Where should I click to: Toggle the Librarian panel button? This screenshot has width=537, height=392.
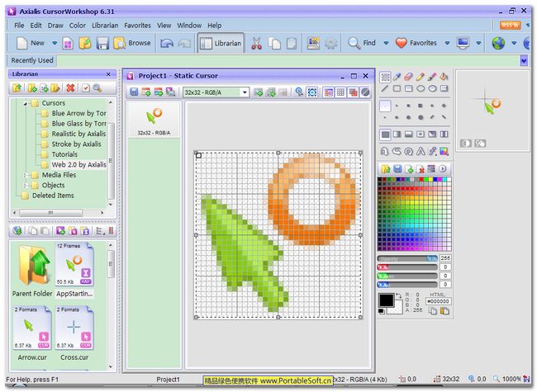221,43
